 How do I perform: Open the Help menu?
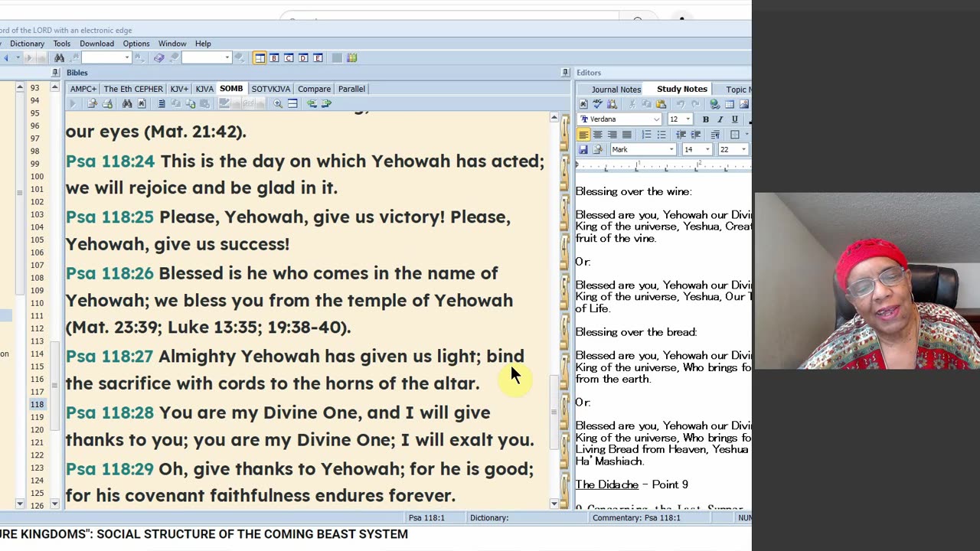click(203, 44)
